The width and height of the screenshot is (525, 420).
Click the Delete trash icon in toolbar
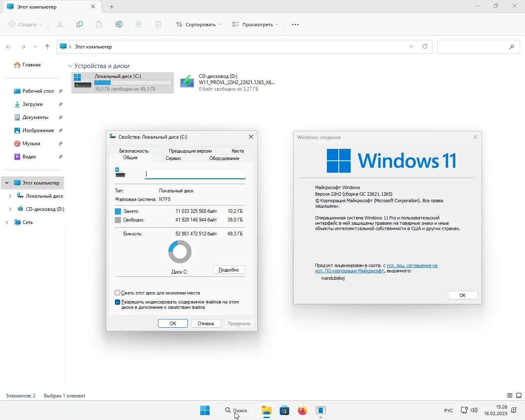(158, 24)
